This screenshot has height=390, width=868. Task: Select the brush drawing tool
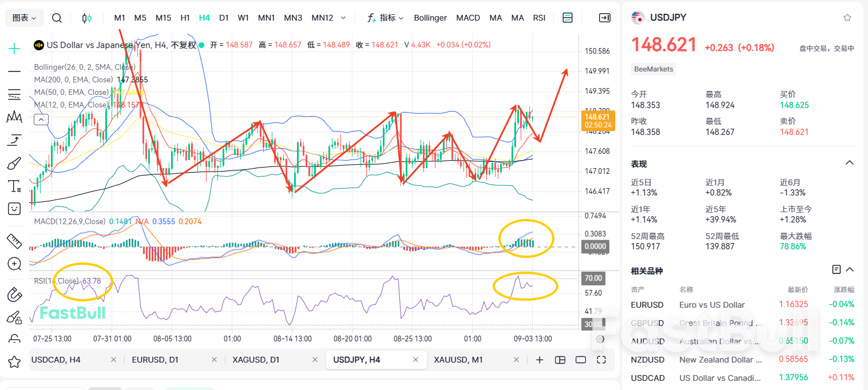coord(14,163)
